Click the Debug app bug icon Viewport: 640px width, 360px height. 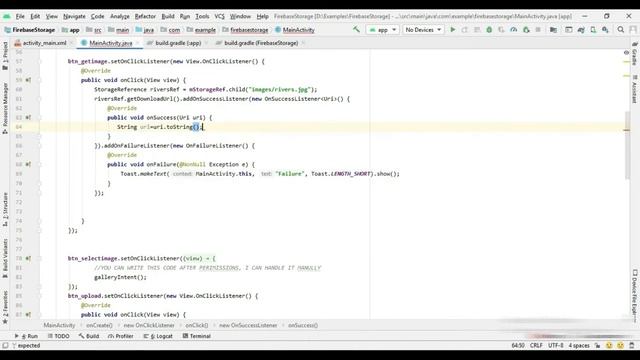coord(489,30)
